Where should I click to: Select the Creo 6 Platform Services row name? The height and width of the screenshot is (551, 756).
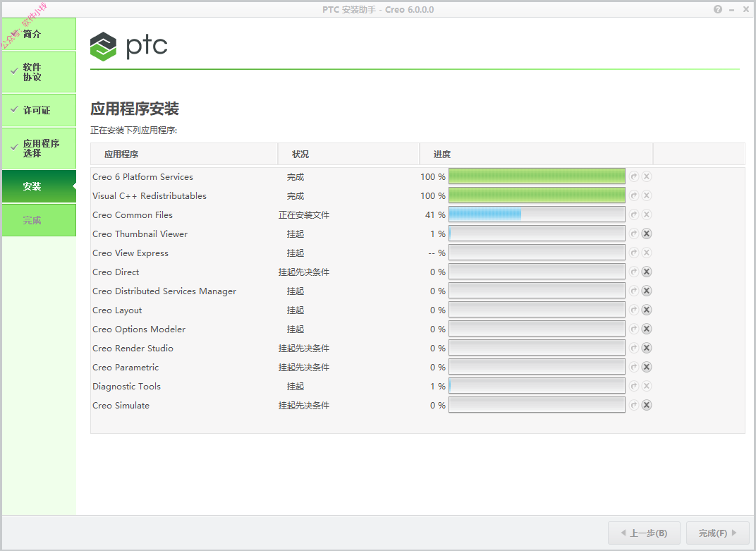pos(142,177)
